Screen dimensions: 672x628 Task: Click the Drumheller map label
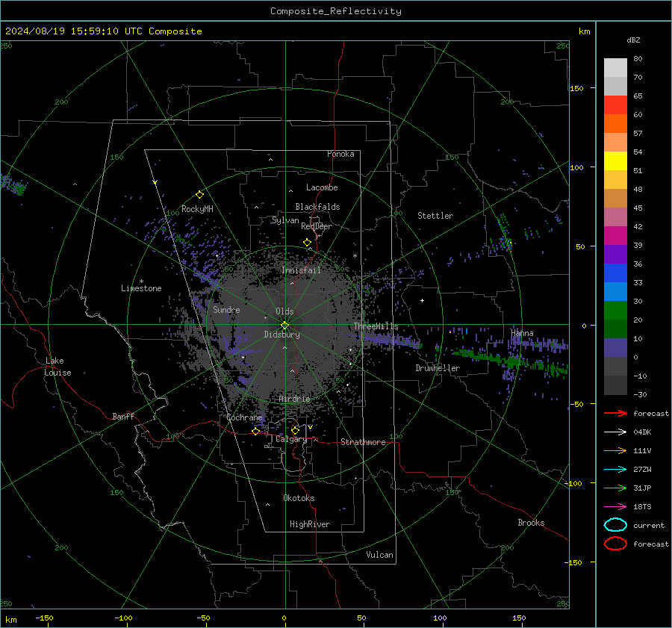(x=438, y=368)
